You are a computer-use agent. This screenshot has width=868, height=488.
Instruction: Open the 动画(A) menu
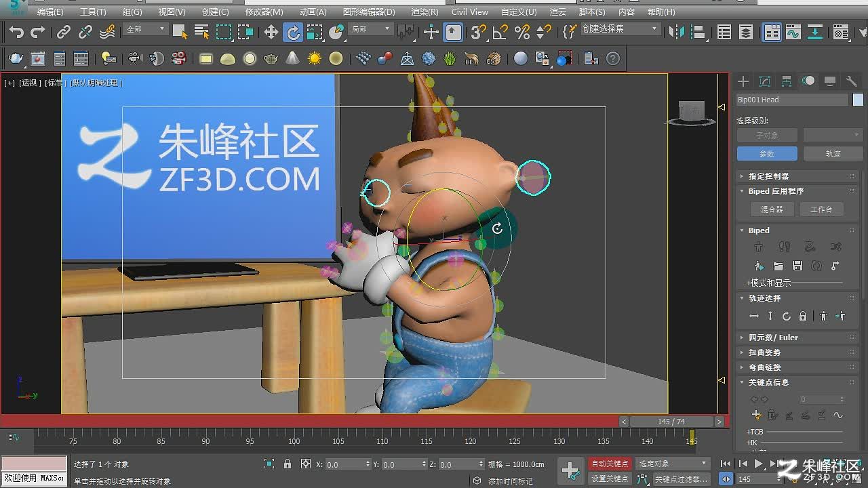click(313, 12)
